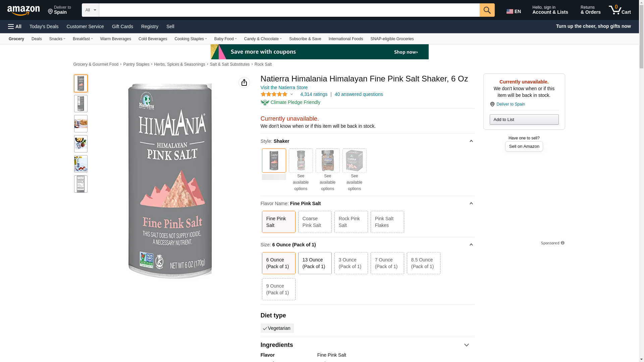Expand the Ingredients section chevron

point(466,345)
